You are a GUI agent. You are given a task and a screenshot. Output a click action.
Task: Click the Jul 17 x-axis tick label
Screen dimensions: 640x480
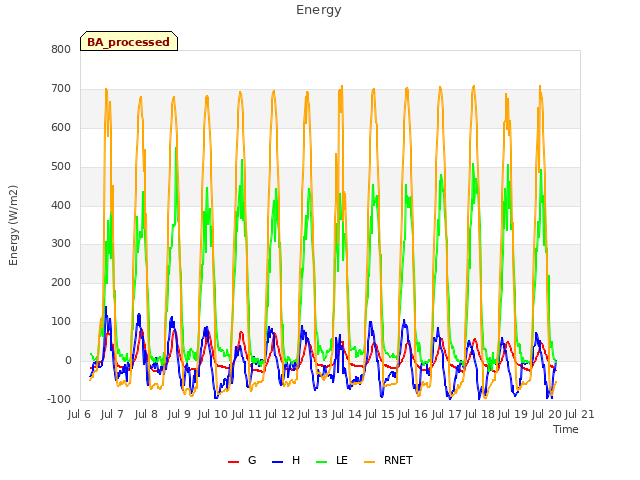coord(446,415)
